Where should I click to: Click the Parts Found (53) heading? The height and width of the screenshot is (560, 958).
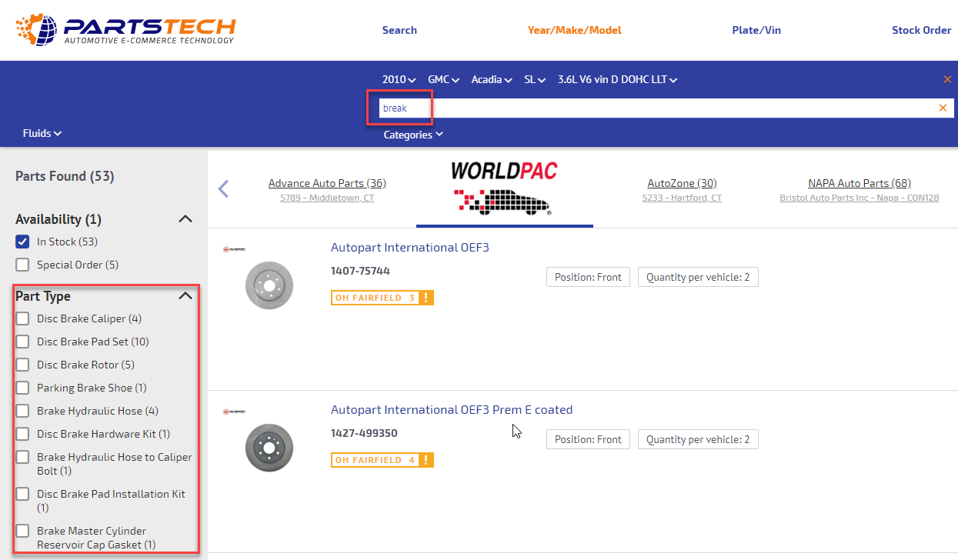tap(65, 176)
